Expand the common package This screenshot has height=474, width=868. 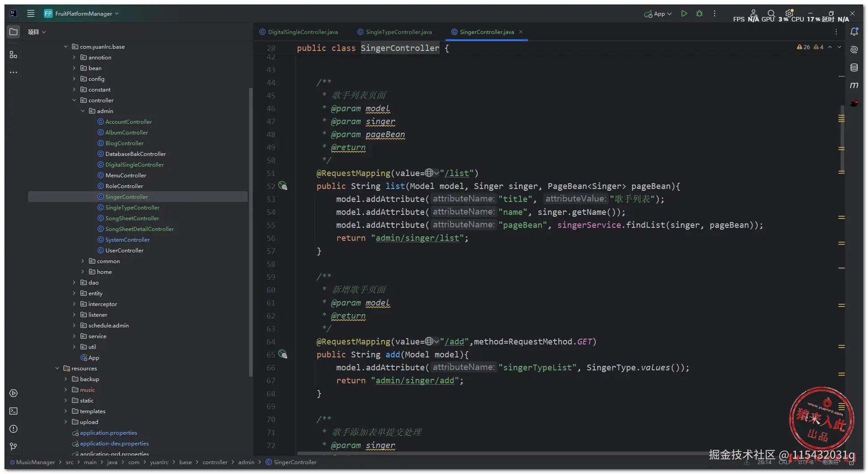point(83,261)
